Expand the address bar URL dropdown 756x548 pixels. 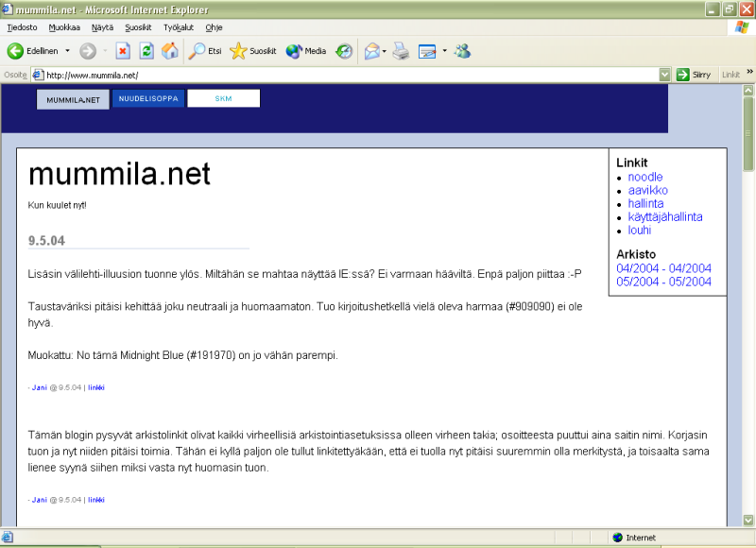[664, 75]
